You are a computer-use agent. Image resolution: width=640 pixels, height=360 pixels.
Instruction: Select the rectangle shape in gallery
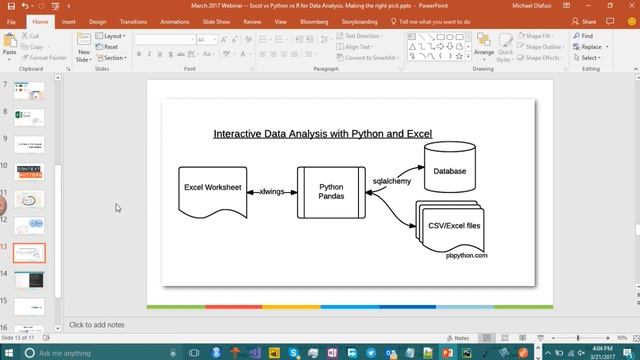click(x=440, y=37)
